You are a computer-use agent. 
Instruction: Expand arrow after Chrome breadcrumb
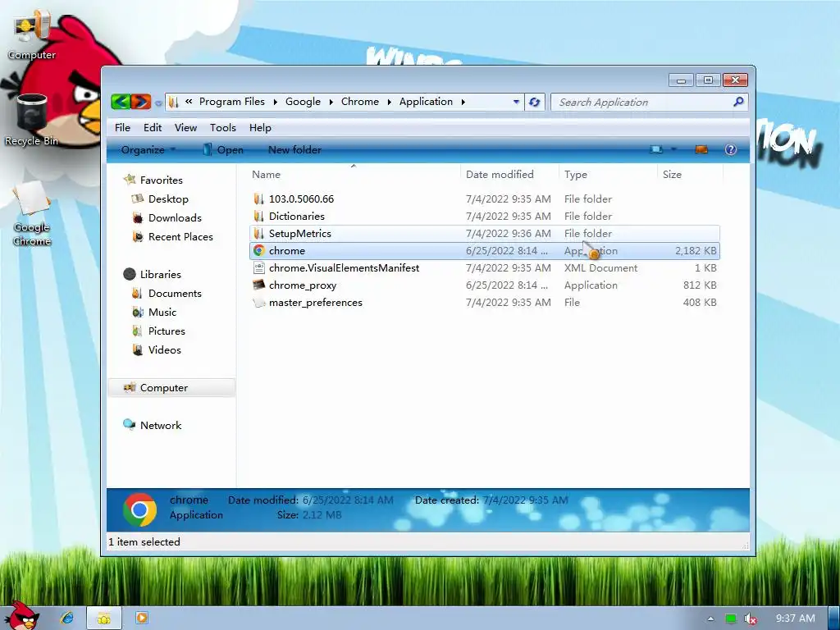tap(390, 102)
